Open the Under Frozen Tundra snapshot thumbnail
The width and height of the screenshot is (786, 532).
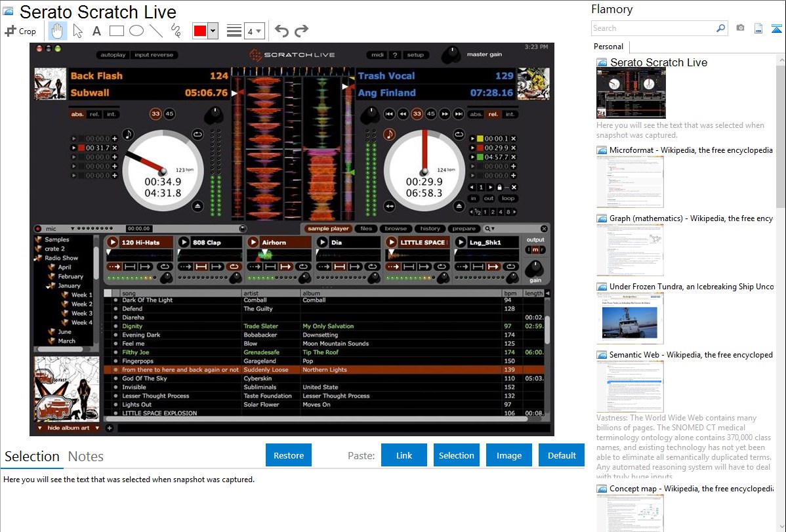pyautogui.click(x=630, y=318)
